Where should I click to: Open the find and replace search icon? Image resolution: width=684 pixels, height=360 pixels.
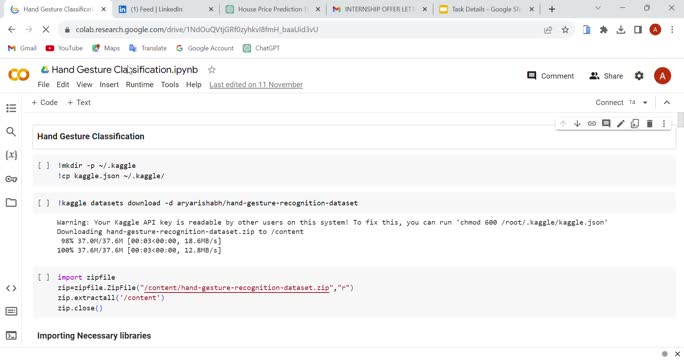coord(11,131)
